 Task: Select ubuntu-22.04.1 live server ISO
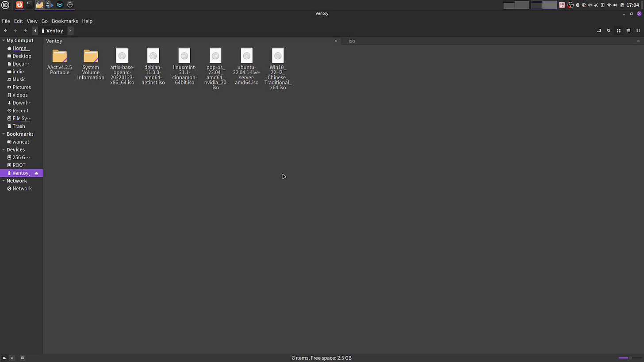click(247, 66)
